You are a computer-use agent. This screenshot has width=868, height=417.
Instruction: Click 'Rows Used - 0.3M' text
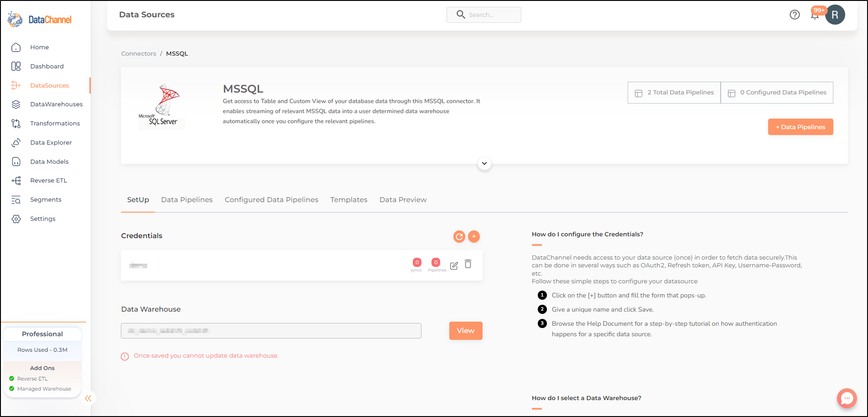[x=42, y=350]
